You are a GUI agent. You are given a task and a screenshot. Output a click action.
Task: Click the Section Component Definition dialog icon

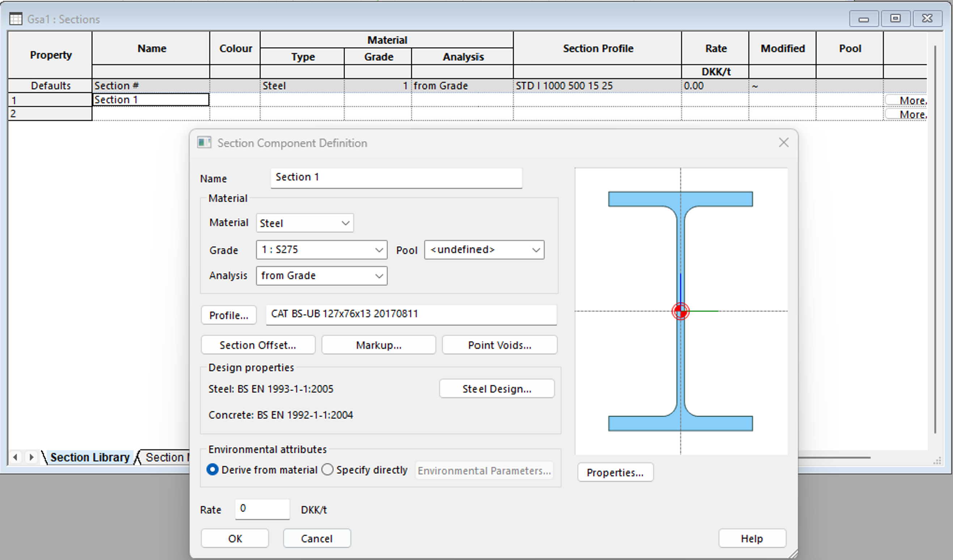204,143
